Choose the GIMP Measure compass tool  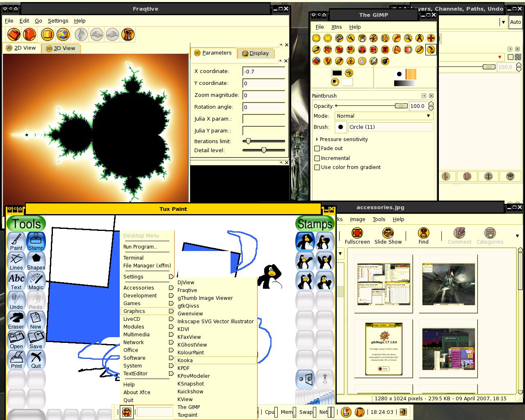point(420,38)
